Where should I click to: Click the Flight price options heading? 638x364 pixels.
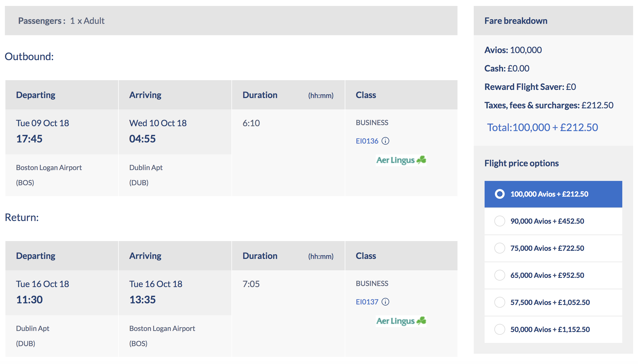point(521,163)
